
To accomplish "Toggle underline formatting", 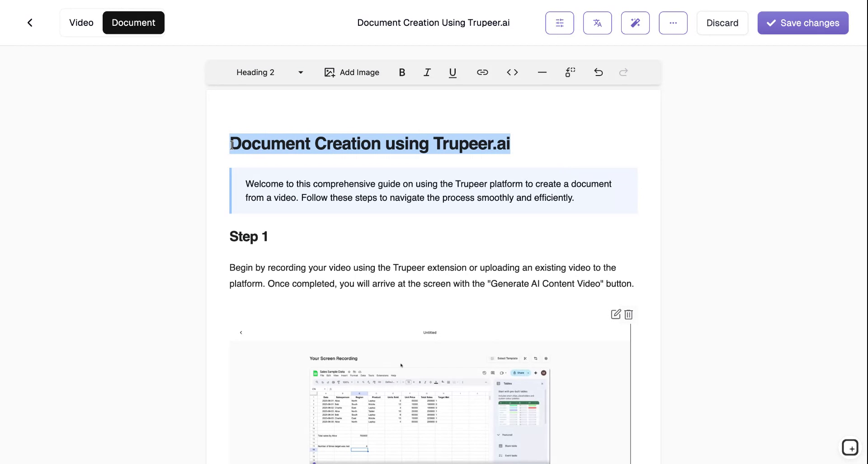I will tap(452, 72).
